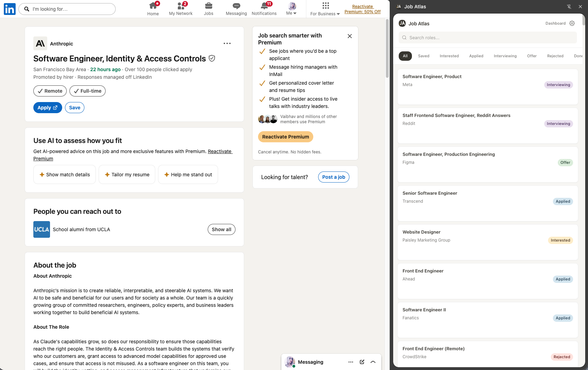Switch to the Rejected tab
This screenshot has width=588, height=370.
pos(555,56)
